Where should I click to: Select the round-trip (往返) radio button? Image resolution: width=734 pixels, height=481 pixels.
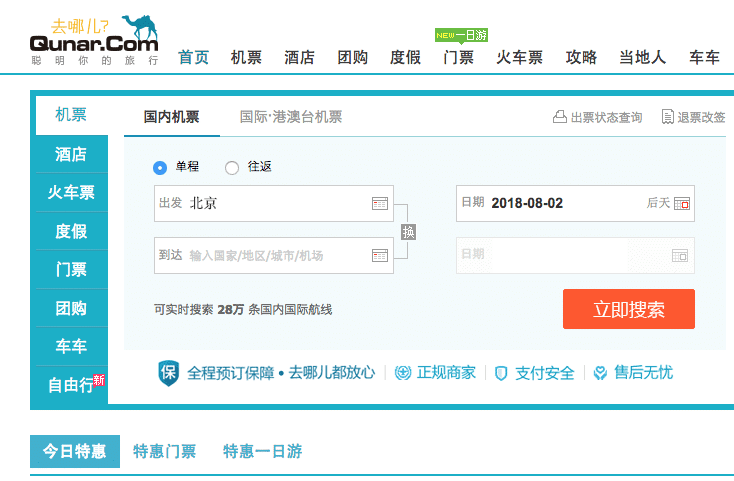click(232, 167)
